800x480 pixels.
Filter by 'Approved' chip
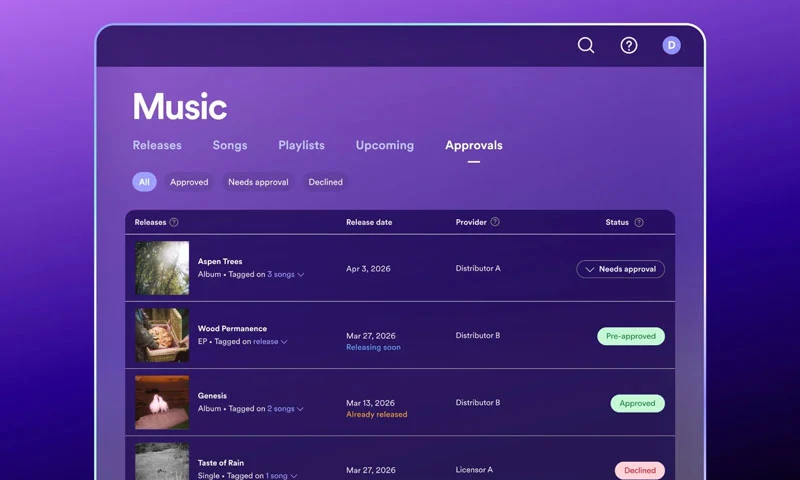point(189,182)
